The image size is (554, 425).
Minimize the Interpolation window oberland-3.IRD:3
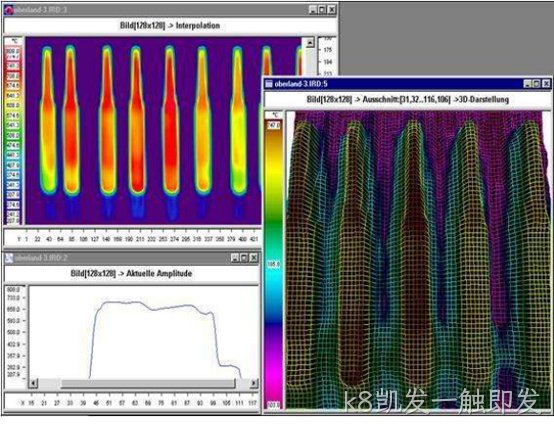313,10
